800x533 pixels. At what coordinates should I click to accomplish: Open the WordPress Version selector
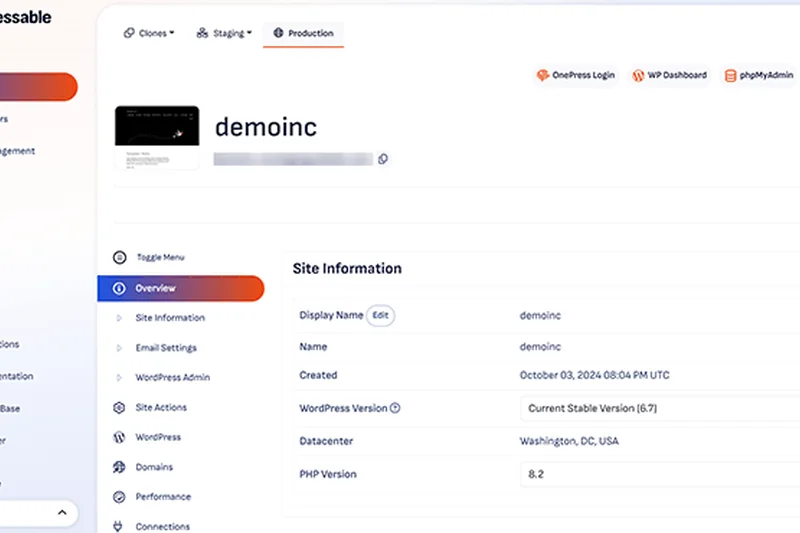[660, 408]
